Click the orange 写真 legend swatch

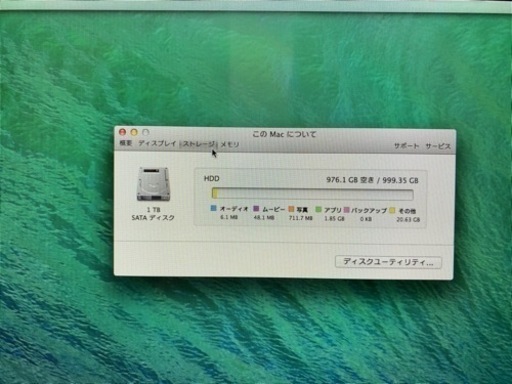coord(291,209)
